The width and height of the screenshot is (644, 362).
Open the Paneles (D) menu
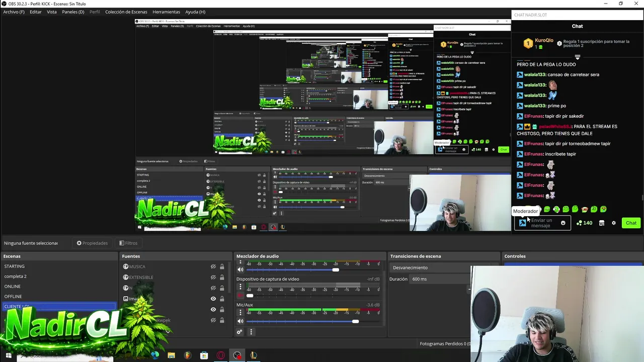click(x=73, y=12)
